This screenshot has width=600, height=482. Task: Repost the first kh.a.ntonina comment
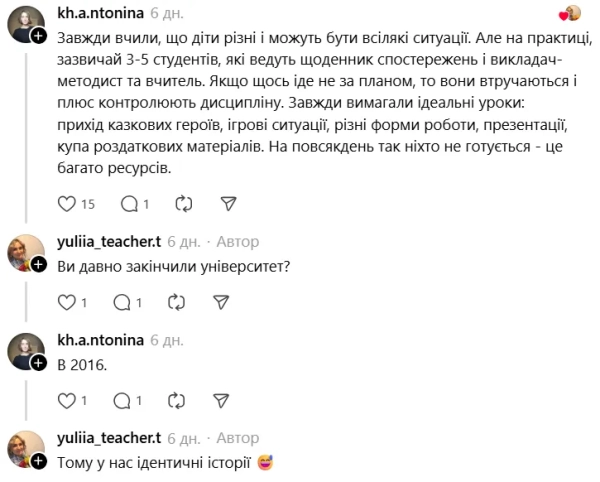pyautogui.click(x=183, y=203)
